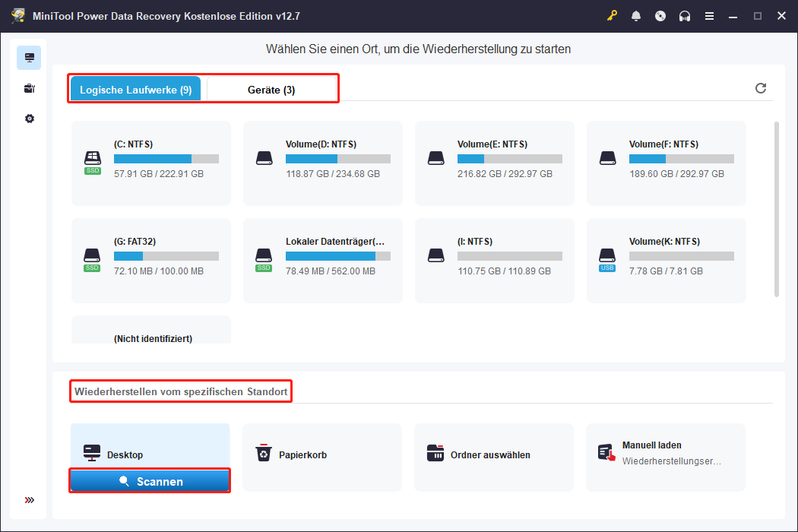Start scanning with the Scannen button

click(150, 480)
